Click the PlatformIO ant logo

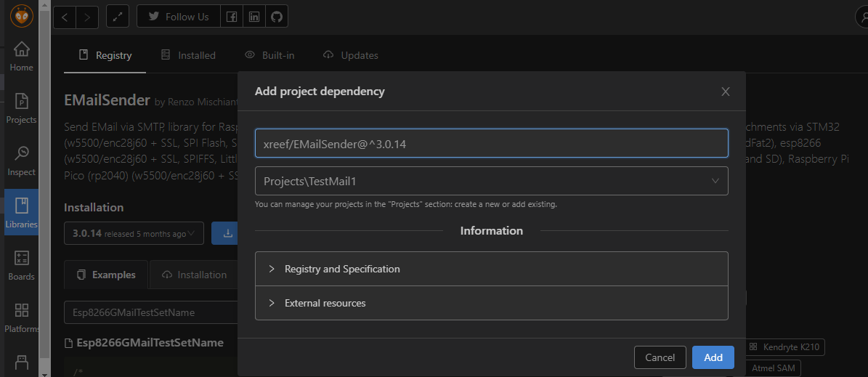pos(22,16)
